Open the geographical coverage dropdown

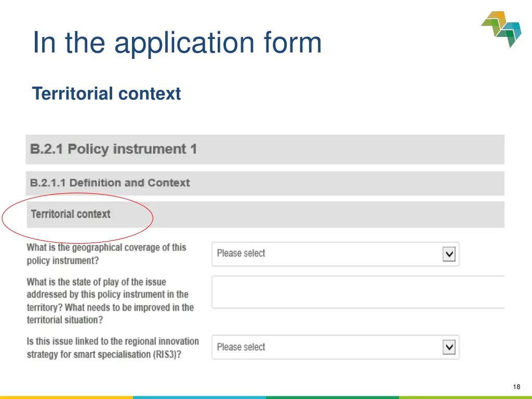pyautogui.click(x=335, y=254)
